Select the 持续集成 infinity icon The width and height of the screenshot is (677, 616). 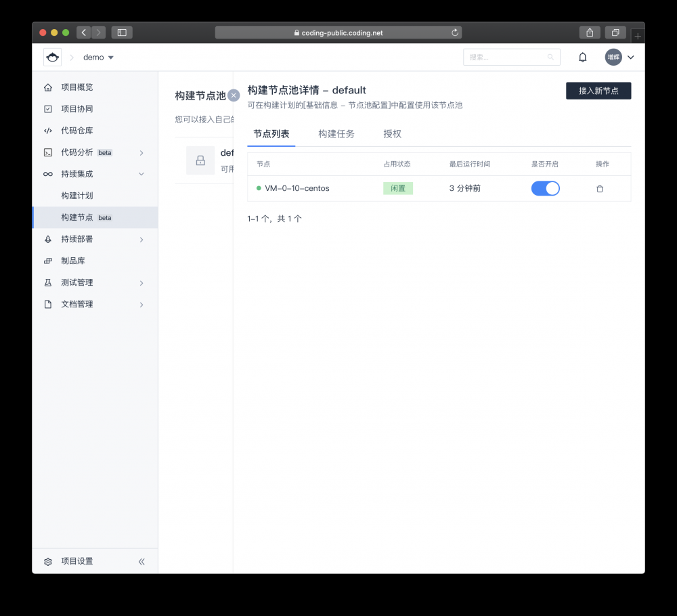(47, 173)
